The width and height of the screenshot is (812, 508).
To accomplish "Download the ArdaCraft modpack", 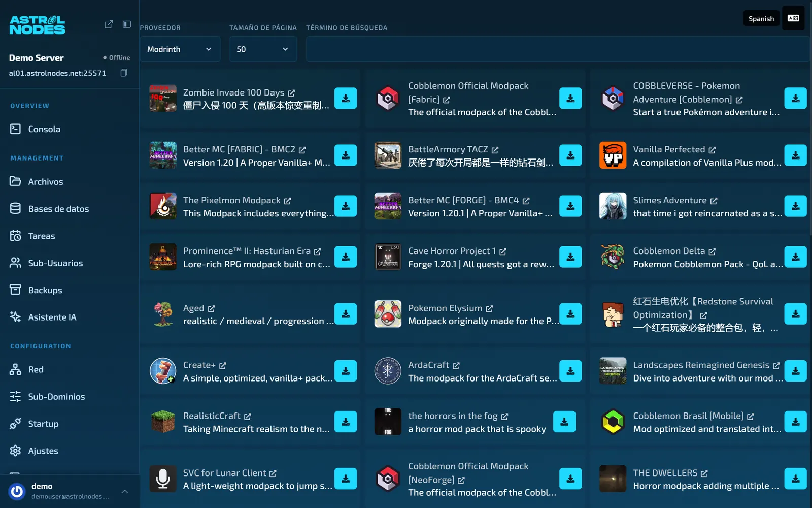I will [570, 371].
